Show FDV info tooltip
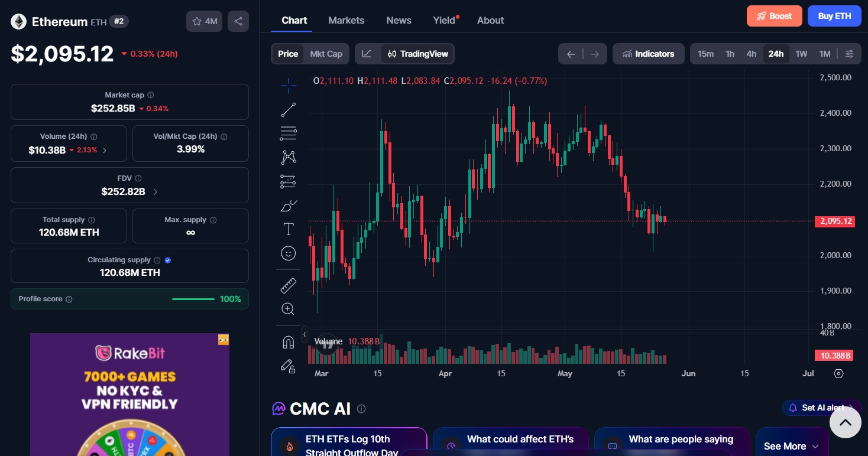Screen dimensions: 868x456 [138, 178]
